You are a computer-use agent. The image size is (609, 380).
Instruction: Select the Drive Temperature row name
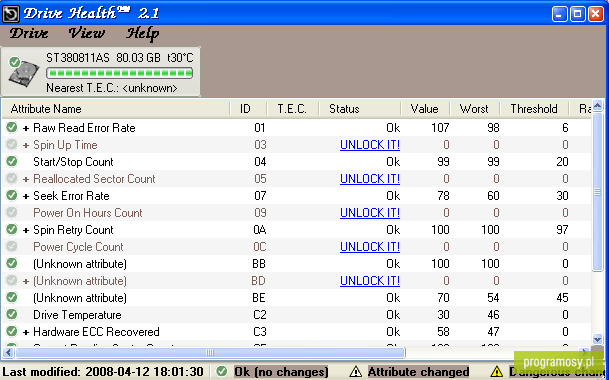coord(77,315)
